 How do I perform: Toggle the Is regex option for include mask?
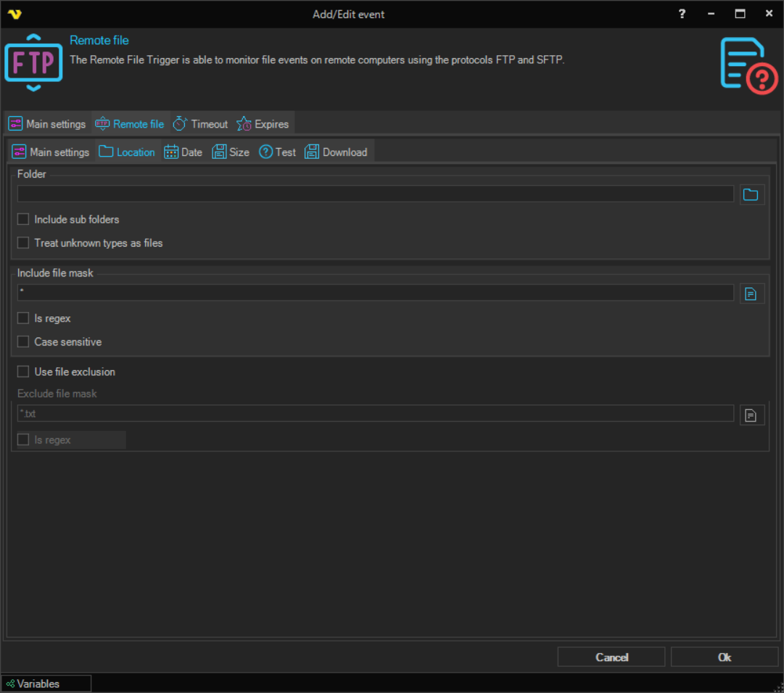[x=23, y=318]
